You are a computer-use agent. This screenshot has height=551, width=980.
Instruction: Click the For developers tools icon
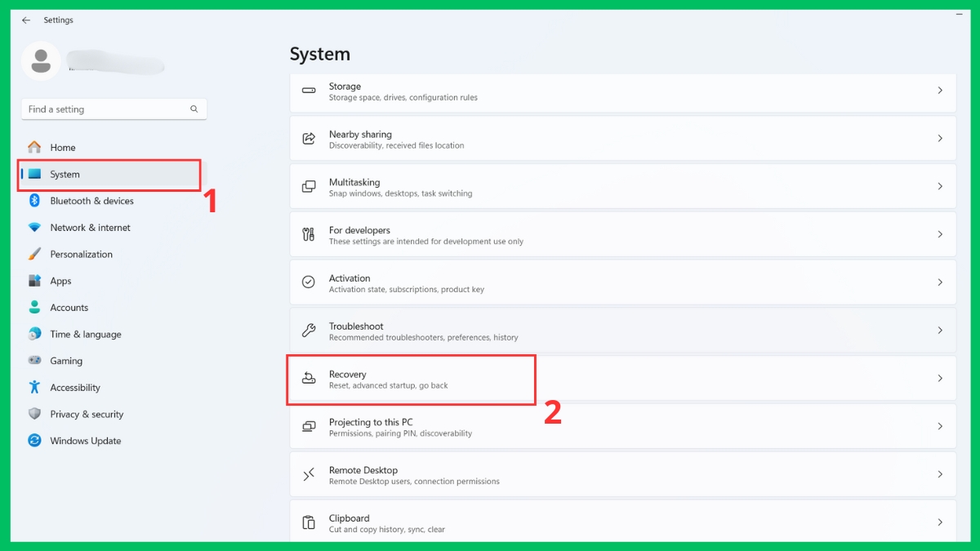[309, 234]
